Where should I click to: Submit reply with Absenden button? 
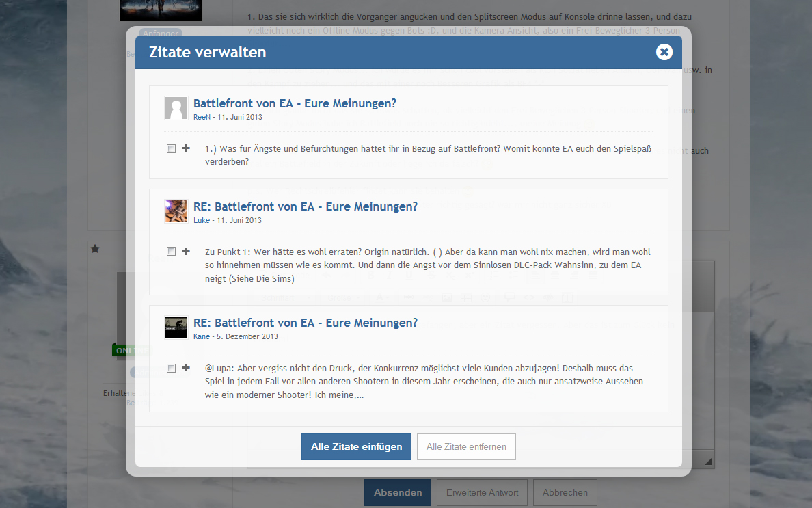click(398, 492)
